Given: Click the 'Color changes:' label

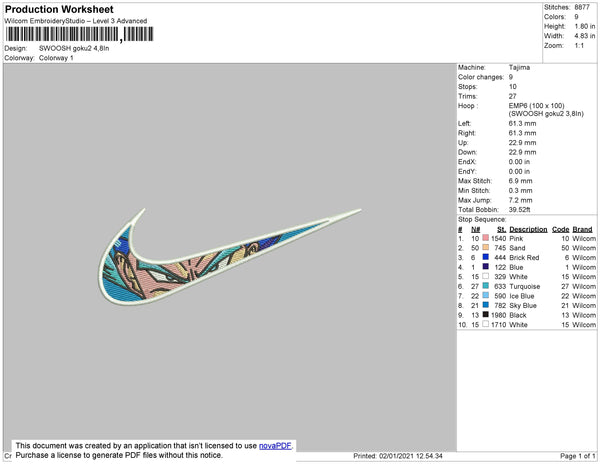Looking at the screenshot, I should [x=481, y=77].
